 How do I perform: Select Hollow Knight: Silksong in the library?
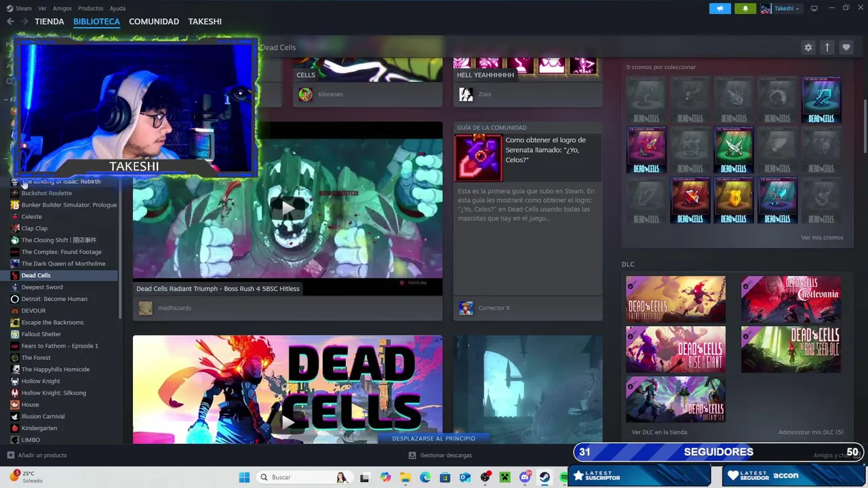64,393
